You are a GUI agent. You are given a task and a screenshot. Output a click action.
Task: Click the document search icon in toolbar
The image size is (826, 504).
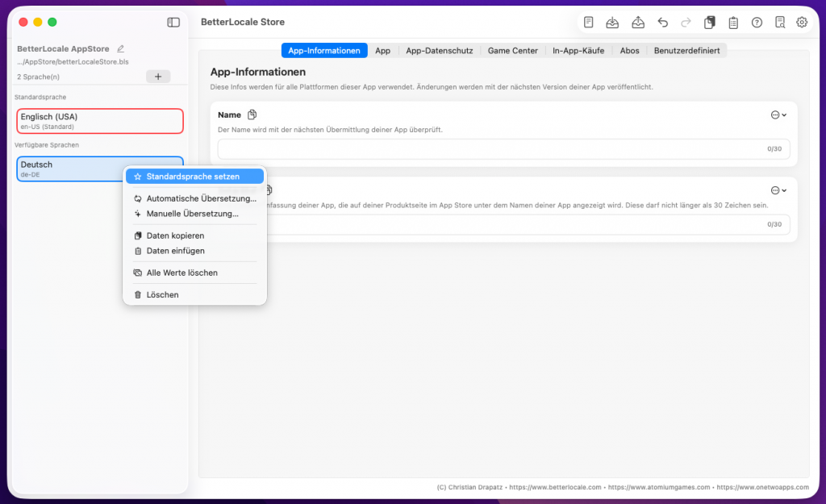click(x=779, y=23)
